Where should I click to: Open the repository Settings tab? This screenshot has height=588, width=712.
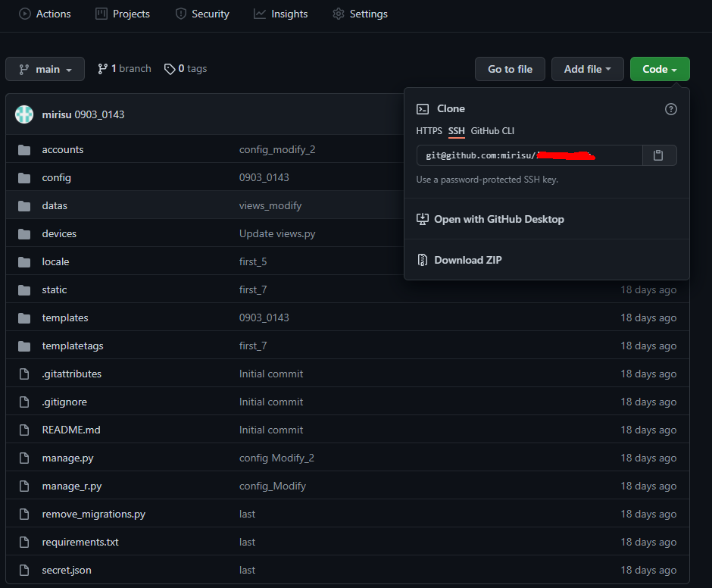[360, 14]
